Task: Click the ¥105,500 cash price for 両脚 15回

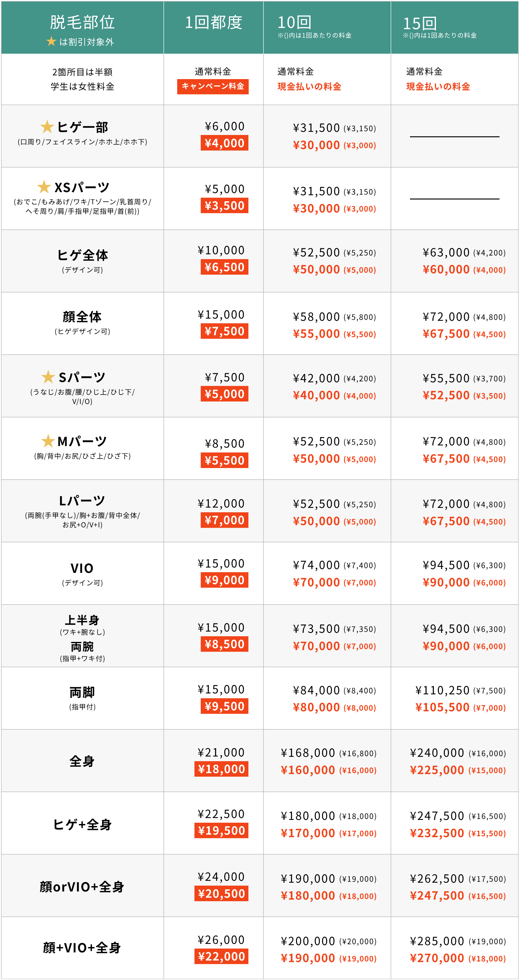Action: click(443, 707)
